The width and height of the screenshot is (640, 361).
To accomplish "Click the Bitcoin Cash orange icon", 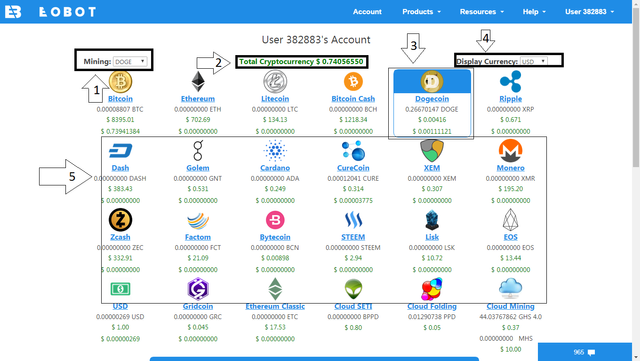I will pyautogui.click(x=353, y=82).
